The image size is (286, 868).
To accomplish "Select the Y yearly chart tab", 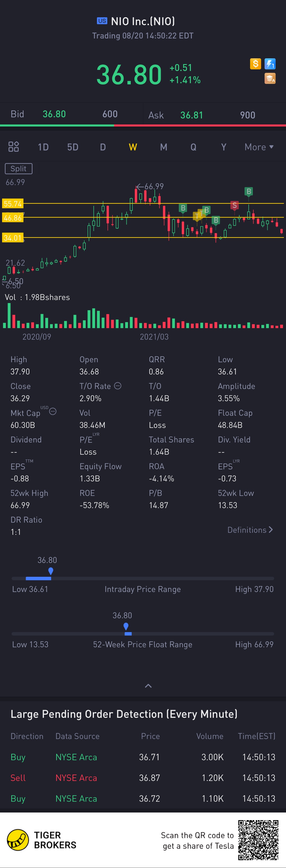I will 223,147.
